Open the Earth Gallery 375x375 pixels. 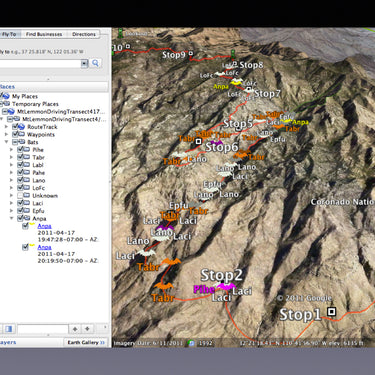click(x=86, y=342)
